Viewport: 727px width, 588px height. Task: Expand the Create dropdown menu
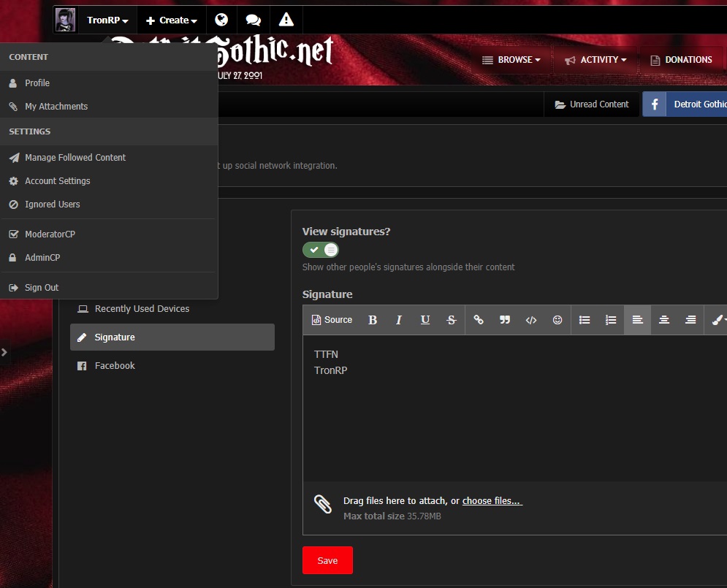point(172,20)
